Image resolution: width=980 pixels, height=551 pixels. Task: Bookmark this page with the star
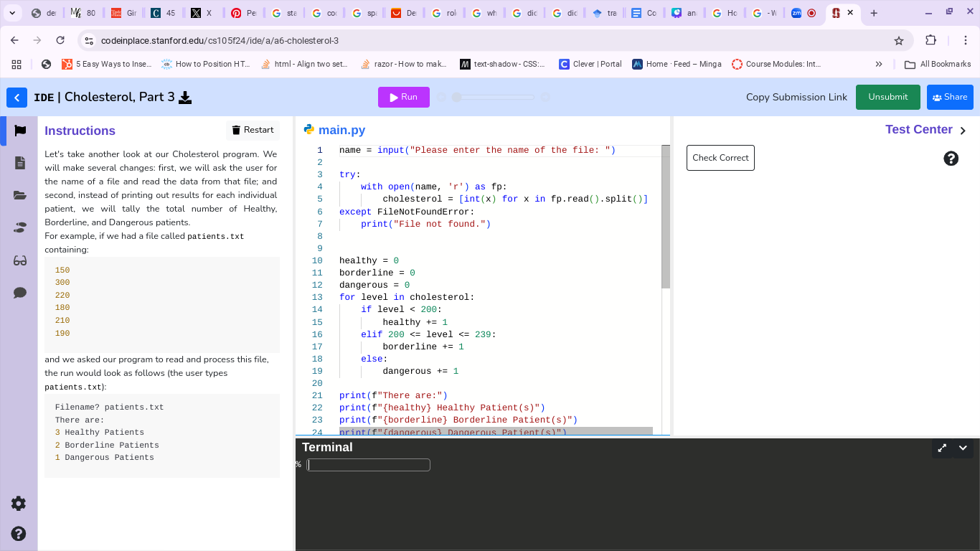coord(899,41)
